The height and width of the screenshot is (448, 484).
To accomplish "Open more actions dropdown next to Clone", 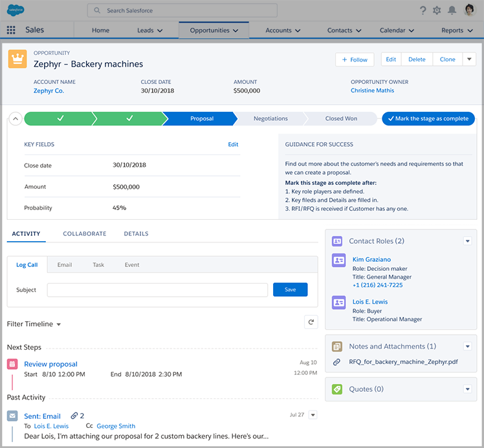I will (469, 59).
